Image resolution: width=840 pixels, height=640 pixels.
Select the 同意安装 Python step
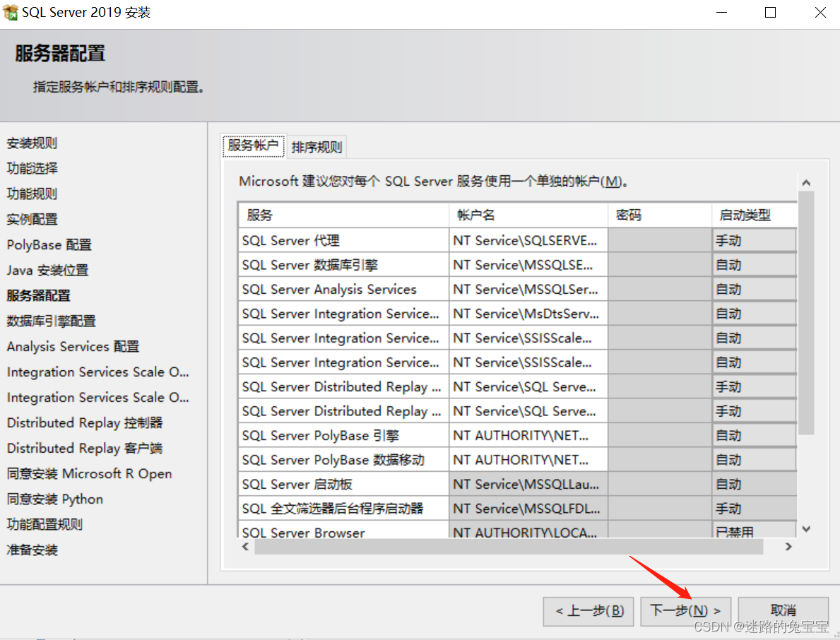click(x=54, y=499)
